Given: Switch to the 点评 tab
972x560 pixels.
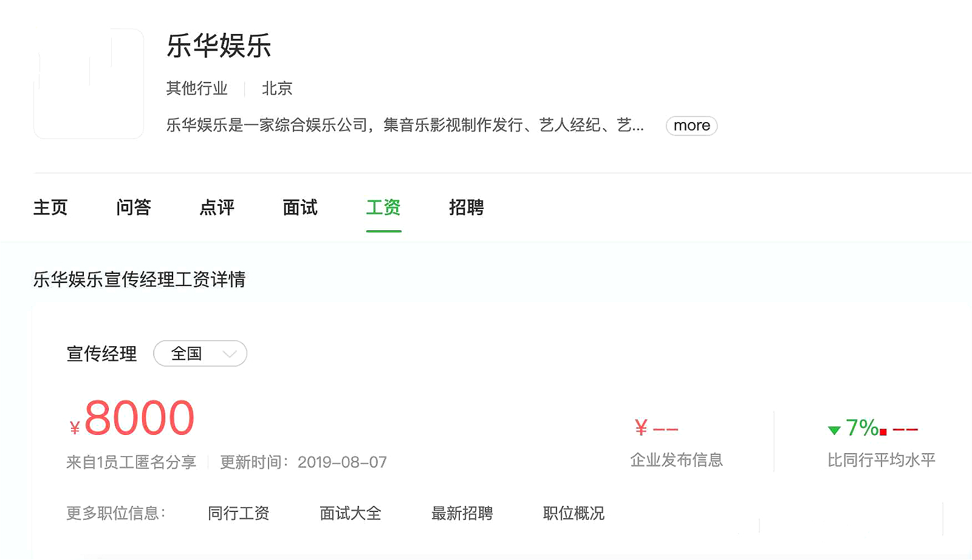Looking at the screenshot, I should (217, 208).
